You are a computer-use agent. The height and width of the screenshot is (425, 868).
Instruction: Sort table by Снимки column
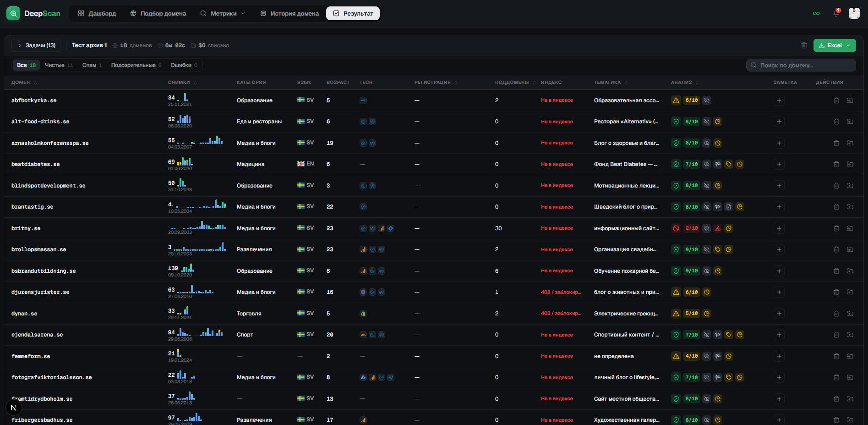pos(182,83)
